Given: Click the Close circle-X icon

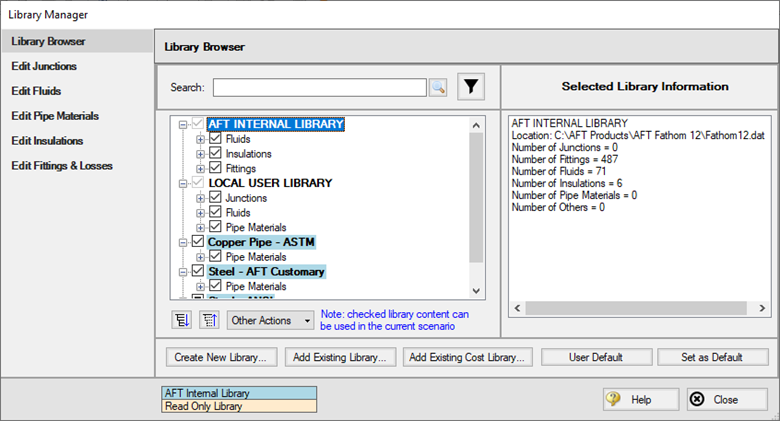Looking at the screenshot, I should tap(697, 399).
